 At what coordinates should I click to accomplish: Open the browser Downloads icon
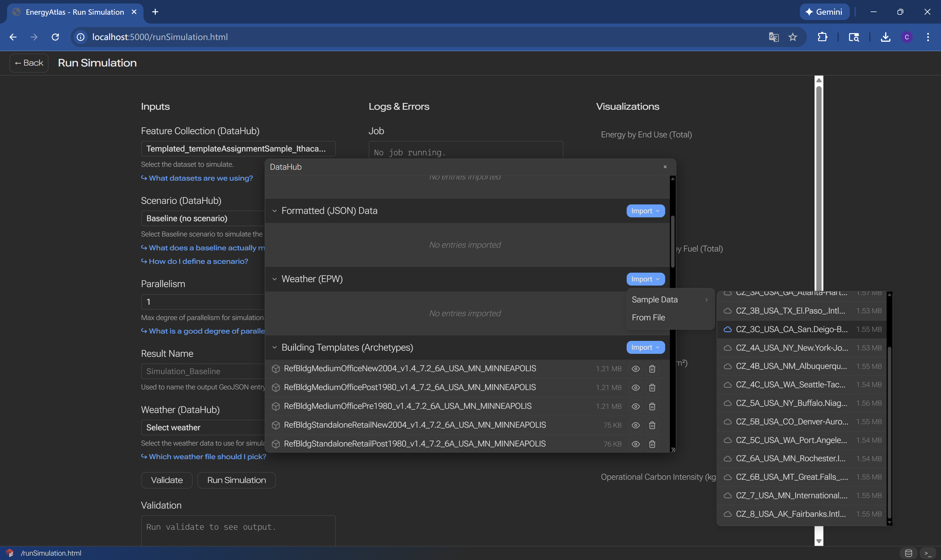click(x=885, y=37)
